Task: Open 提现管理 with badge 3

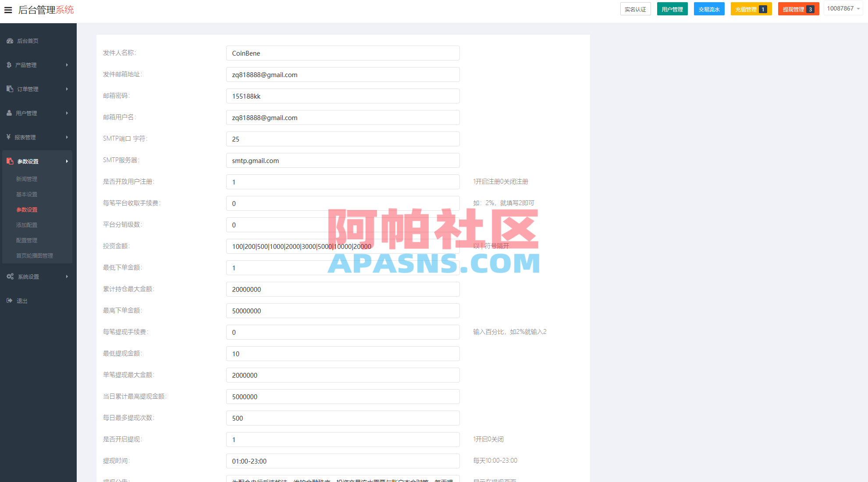Action: [x=798, y=8]
